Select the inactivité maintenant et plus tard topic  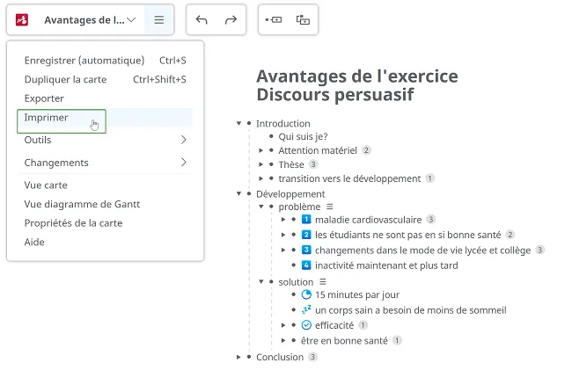point(386,265)
